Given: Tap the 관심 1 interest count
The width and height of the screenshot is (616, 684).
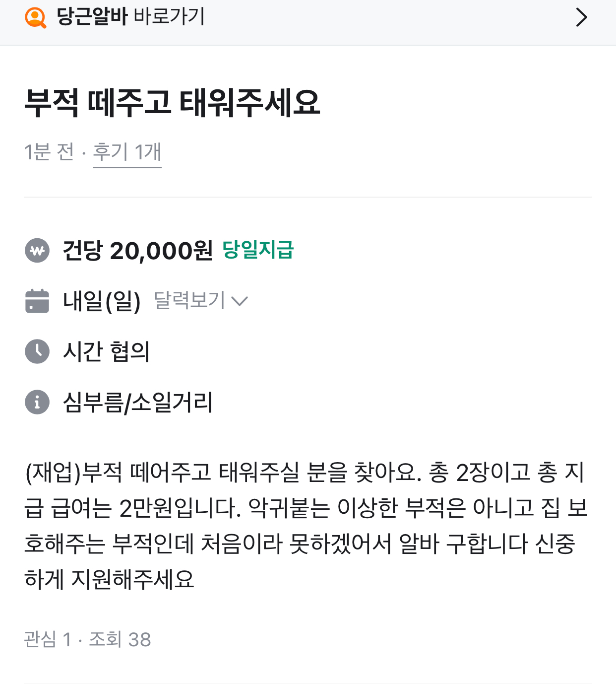Looking at the screenshot, I should point(48,639).
